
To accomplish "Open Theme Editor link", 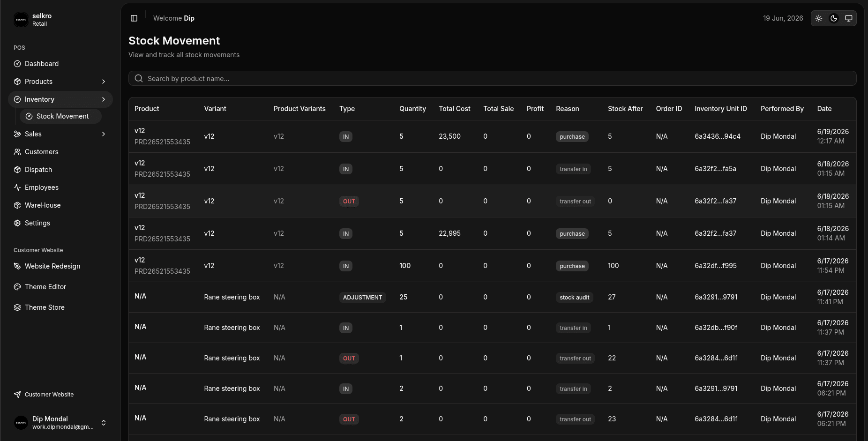I will [60, 287].
